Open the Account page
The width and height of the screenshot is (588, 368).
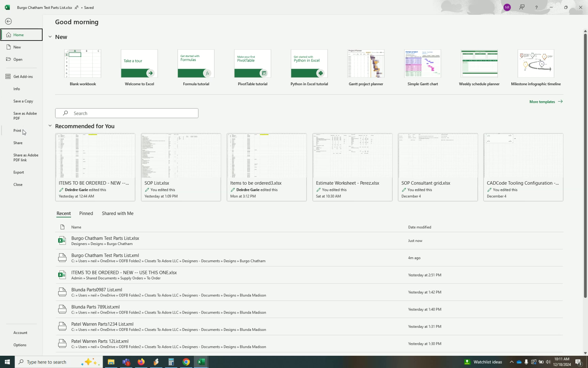point(21,333)
